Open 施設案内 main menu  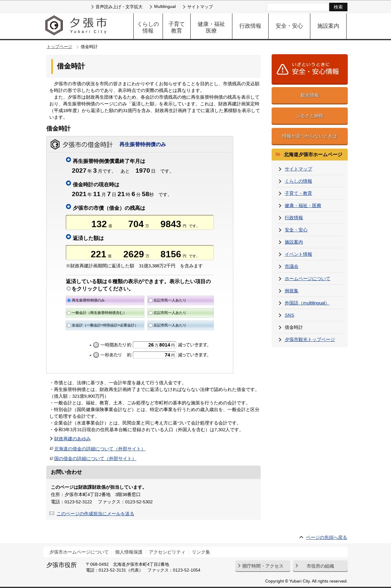click(x=328, y=26)
